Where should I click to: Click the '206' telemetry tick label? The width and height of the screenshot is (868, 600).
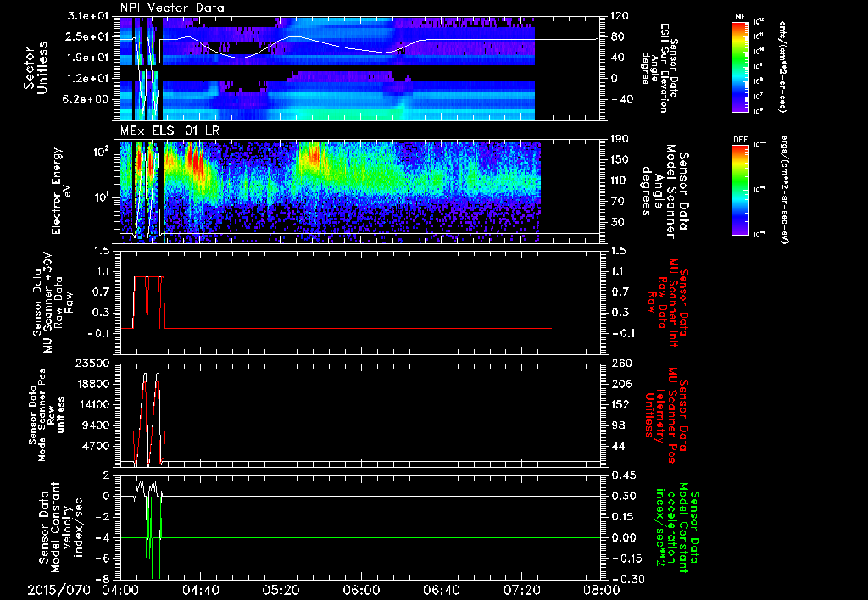pos(620,384)
